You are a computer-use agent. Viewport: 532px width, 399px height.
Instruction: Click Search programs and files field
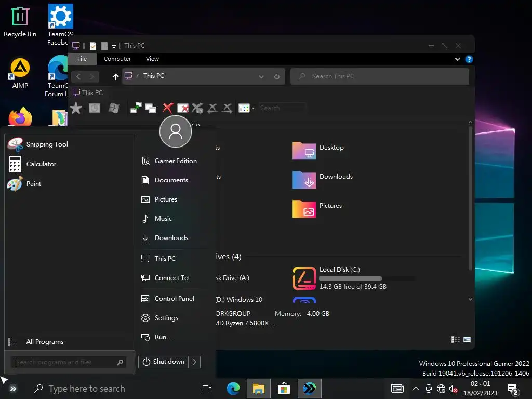(x=69, y=362)
